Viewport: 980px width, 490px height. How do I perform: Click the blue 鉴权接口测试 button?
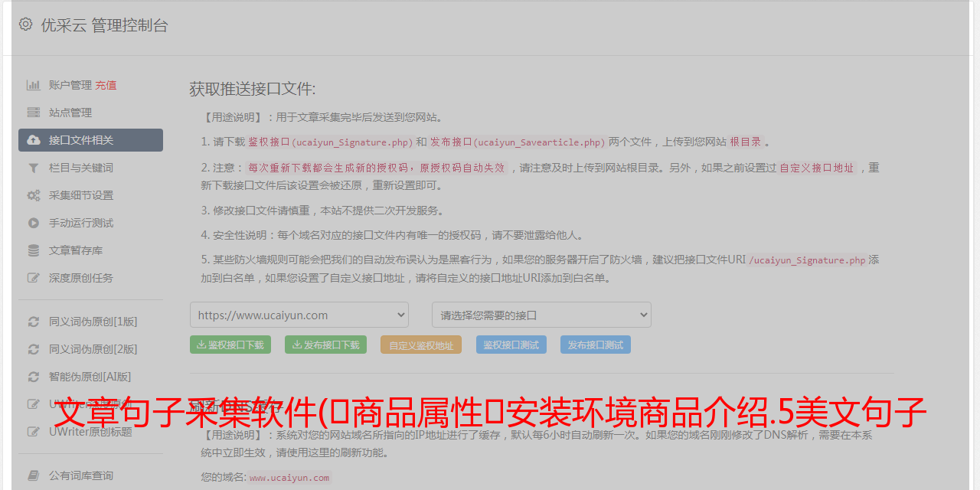point(511,345)
